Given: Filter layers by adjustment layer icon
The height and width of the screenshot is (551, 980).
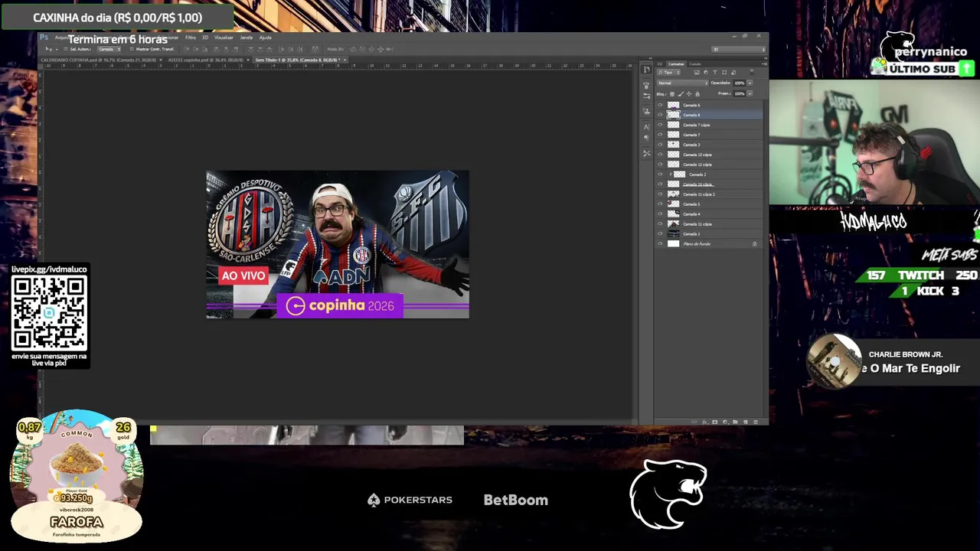Looking at the screenshot, I should click(x=706, y=72).
